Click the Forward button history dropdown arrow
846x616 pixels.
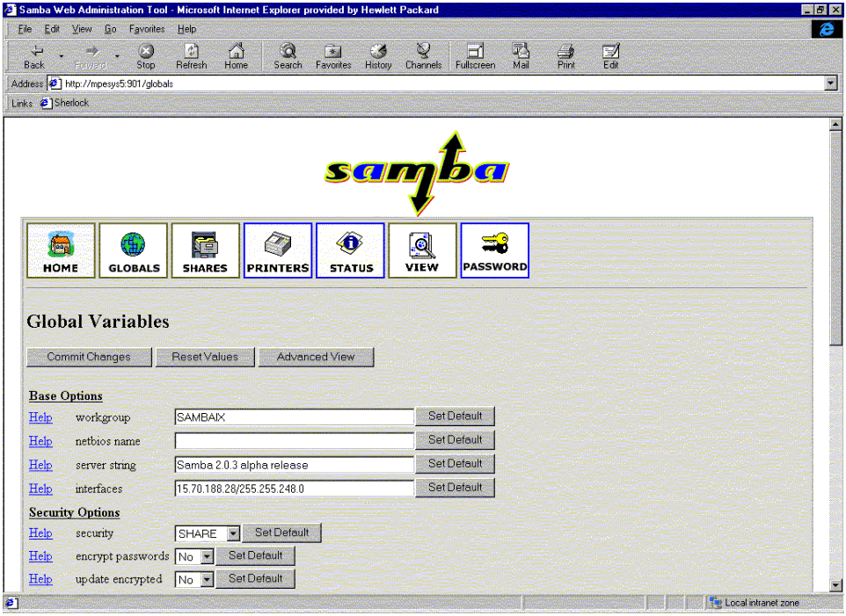pyautogui.click(x=117, y=56)
